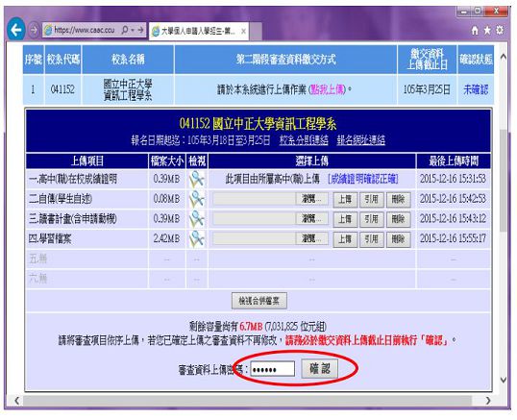Click 引用 button in 學習檔案 row

click(372, 239)
